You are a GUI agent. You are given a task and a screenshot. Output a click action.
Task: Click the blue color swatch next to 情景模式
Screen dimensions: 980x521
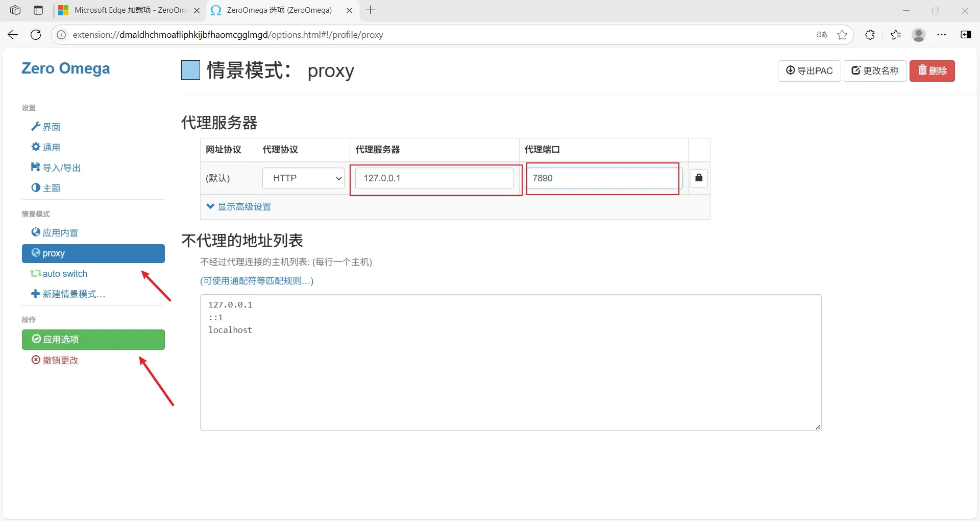(x=190, y=70)
